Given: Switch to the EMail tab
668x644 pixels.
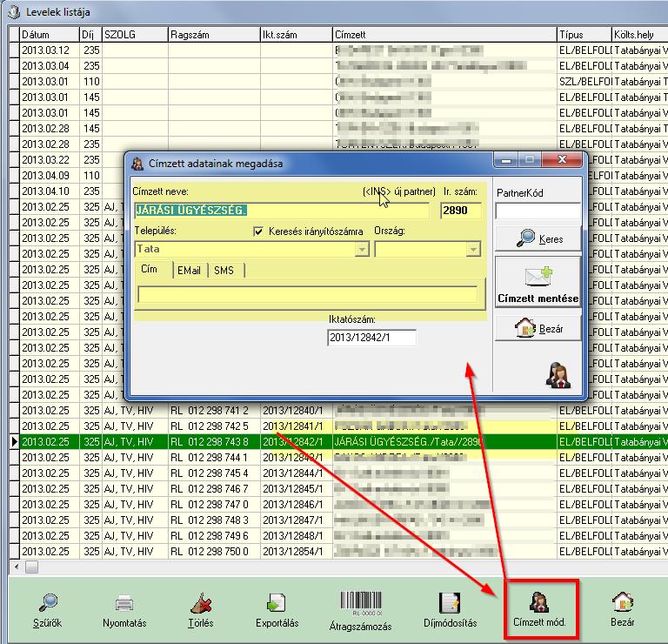Looking at the screenshot, I should click(x=189, y=271).
